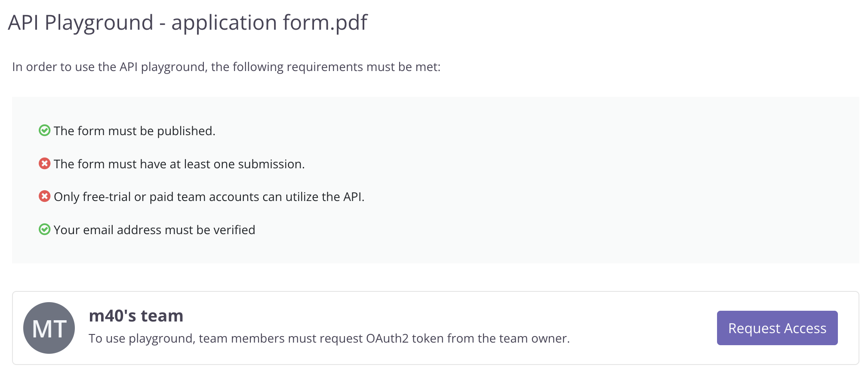The width and height of the screenshot is (868, 371).
Task: Click the word "published" in the first requirement
Action: pyautogui.click(x=185, y=131)
